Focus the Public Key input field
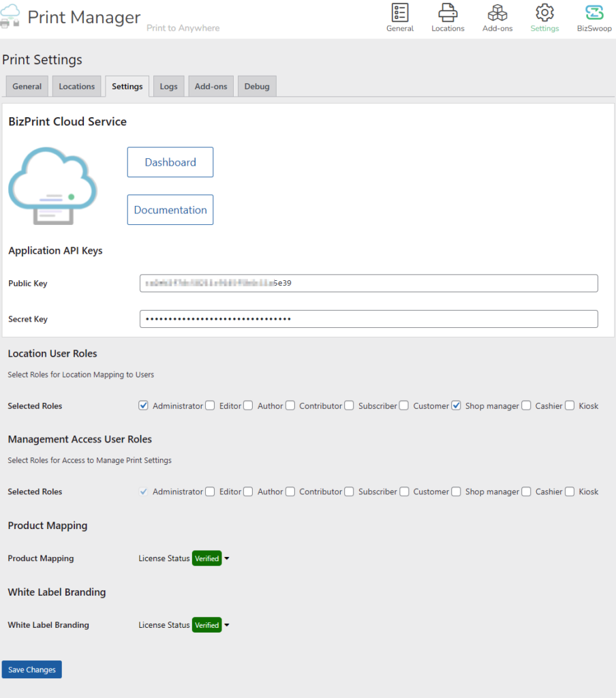616x698 pixels. tap(369, 283)
